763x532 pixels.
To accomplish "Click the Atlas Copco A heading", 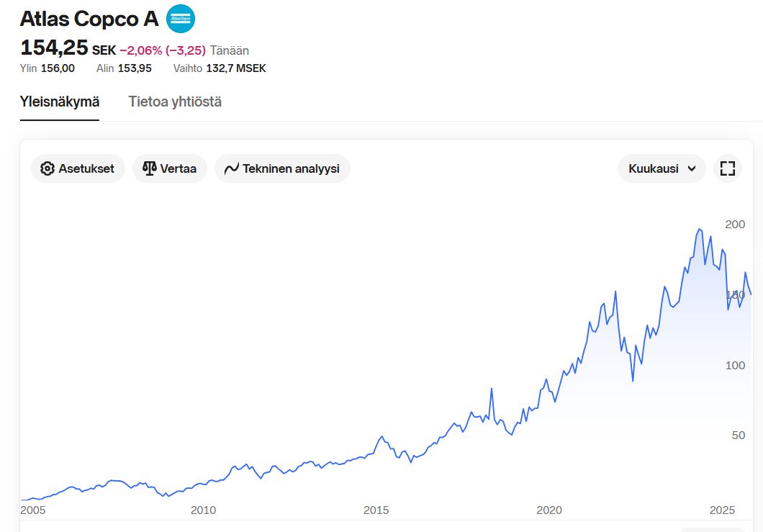I will coord(89,19).
